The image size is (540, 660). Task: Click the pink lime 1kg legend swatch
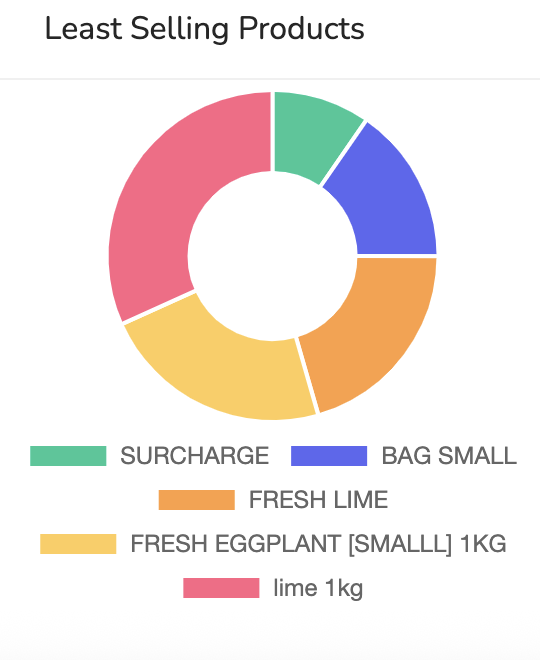pos(221,588)
